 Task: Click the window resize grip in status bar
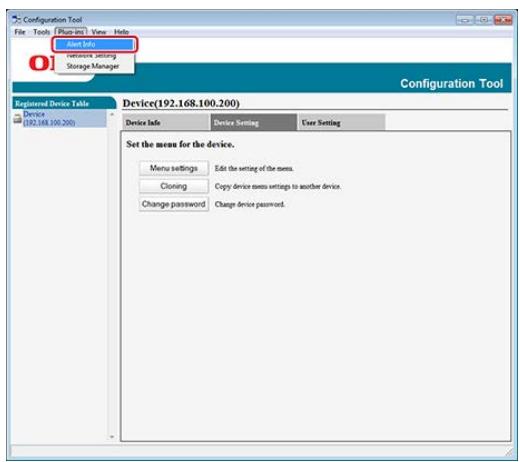click(509, 452)
